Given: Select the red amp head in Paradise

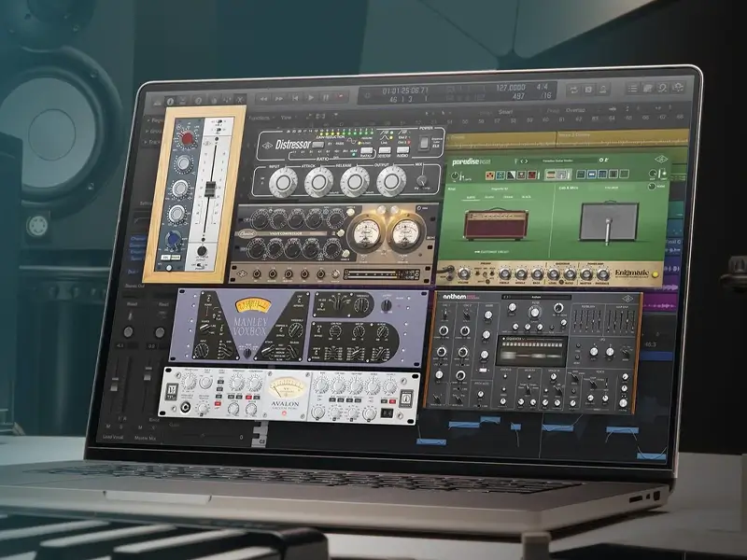Looking at the screenshot, I should pyautogui.click(x=495, y=224).
